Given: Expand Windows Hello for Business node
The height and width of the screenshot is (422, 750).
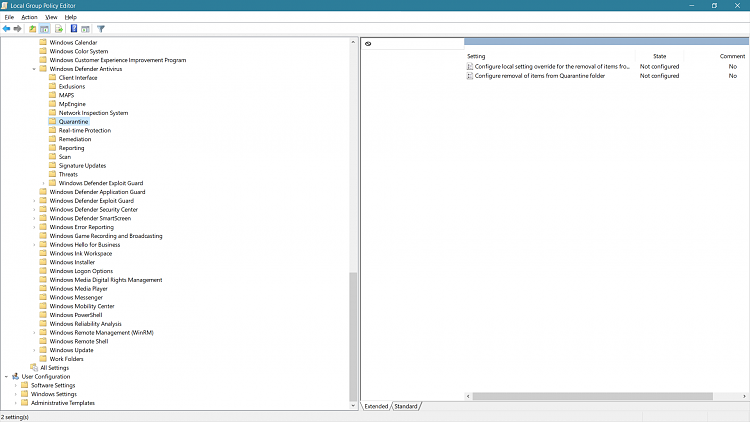Looking at the screenshot, I should click(34, 244).
